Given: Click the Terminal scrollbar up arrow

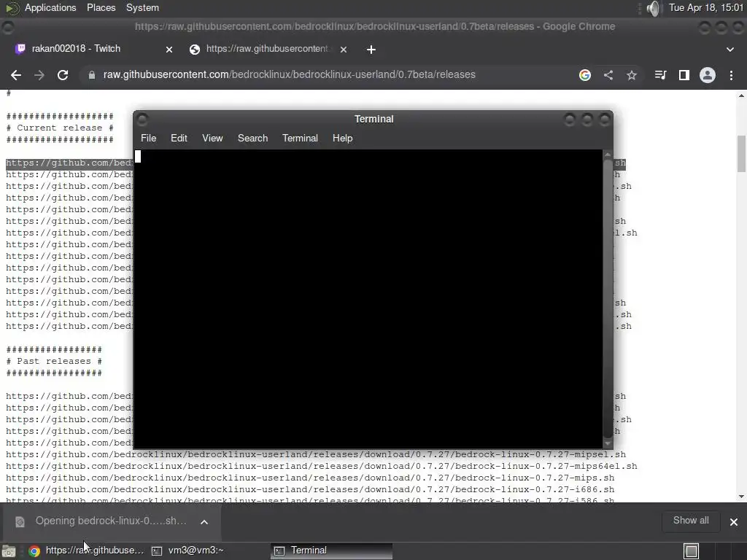Looking at the screenshot, I should [608, 155].
